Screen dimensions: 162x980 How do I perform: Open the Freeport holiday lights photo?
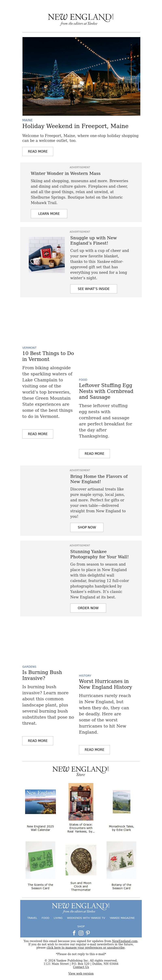(81, 76)
